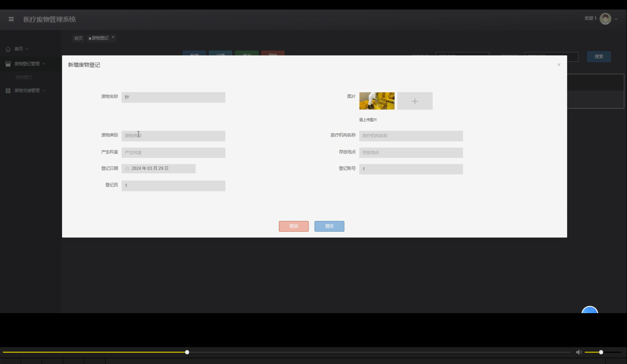Submit the form with 提交

point(329,226)
